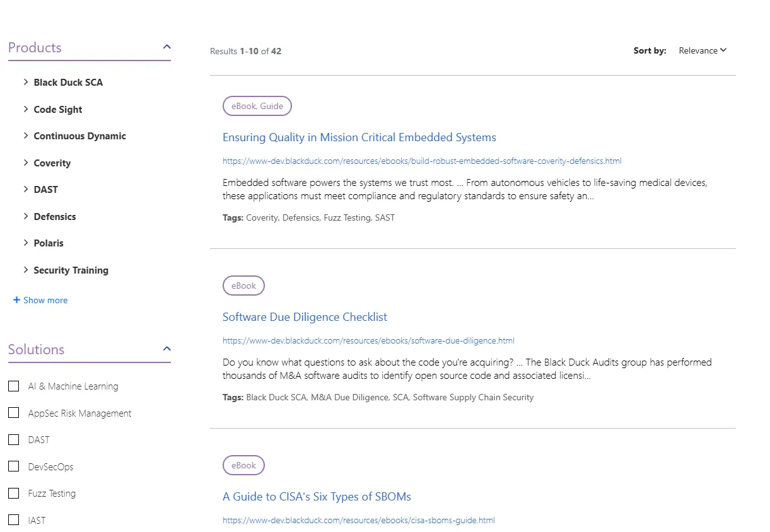
Task: Open the Software Due Diligence Checklist result
Action: point(305,317)
